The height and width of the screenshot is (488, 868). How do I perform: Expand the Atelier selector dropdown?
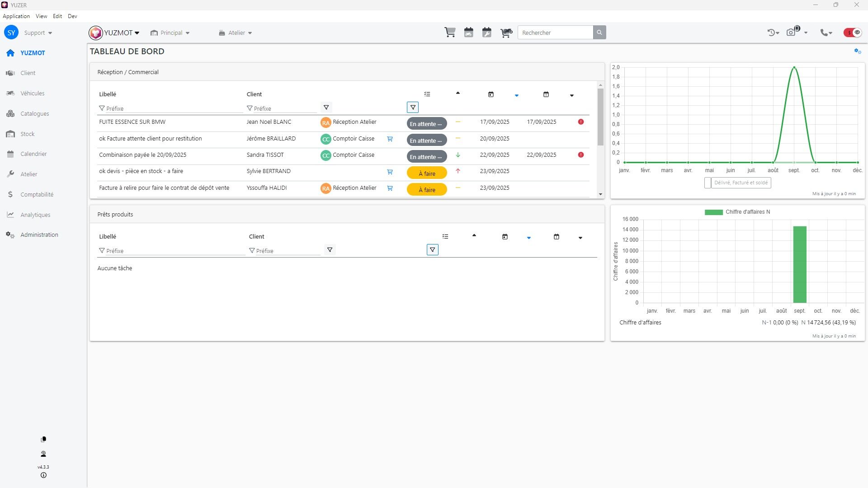pos(236,33)
